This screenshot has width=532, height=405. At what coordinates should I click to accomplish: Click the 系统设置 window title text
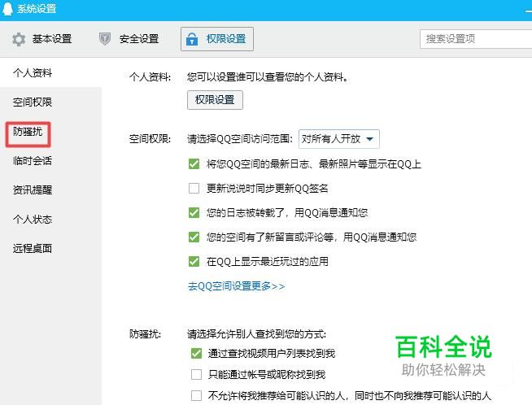coord(37,8)
